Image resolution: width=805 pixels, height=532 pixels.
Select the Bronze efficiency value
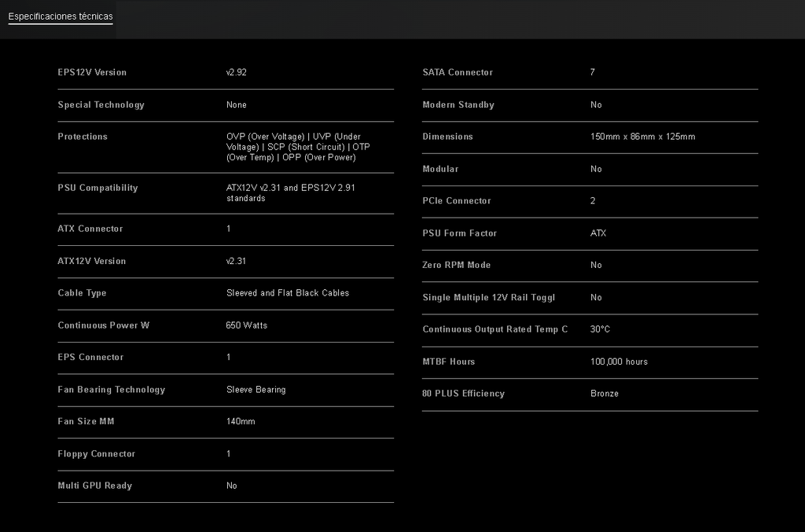(605, 394)
